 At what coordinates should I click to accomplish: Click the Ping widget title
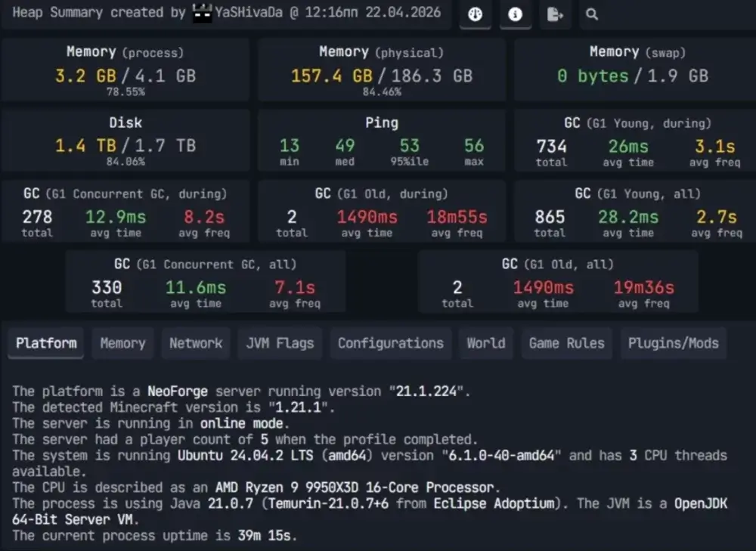point(381,123)
